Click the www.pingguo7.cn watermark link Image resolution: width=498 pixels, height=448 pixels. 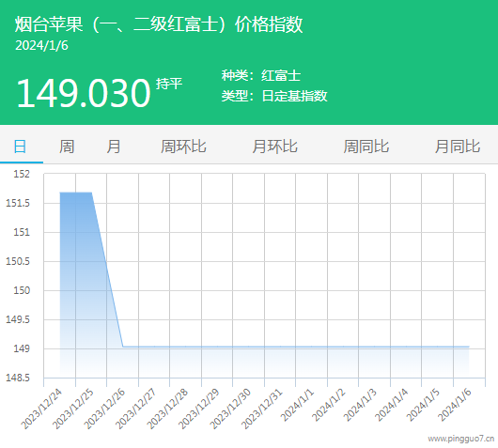pos(460,439)
